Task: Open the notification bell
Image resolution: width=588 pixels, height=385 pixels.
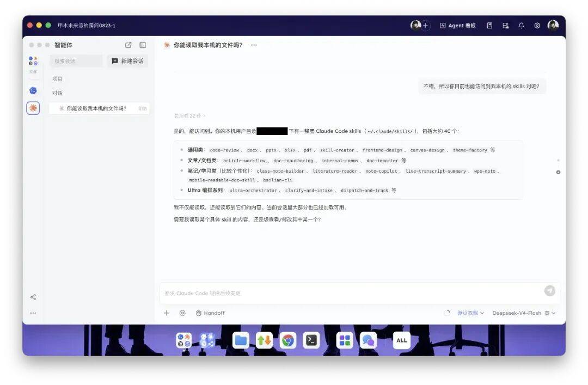Action: tap(521, 26)
